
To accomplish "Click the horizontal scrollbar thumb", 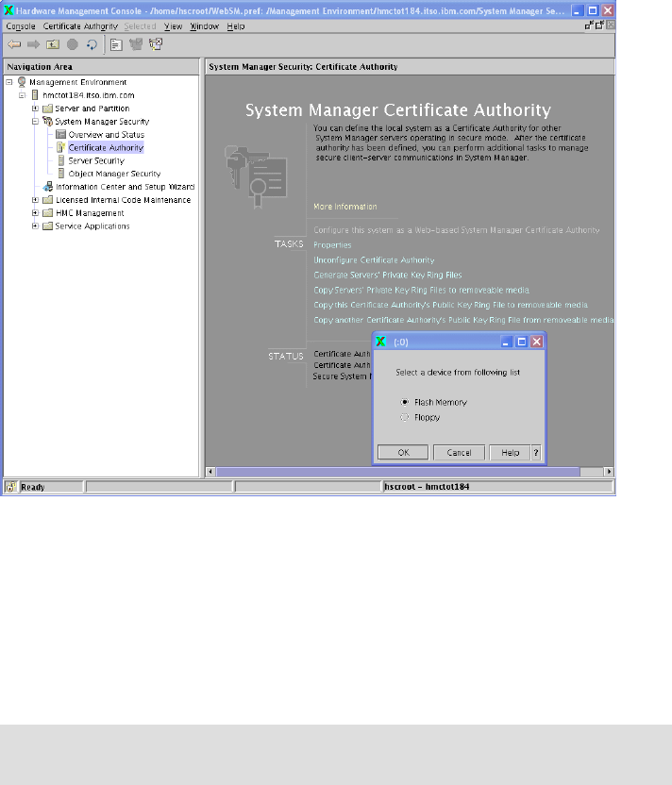I will click(x=397, y=472).
